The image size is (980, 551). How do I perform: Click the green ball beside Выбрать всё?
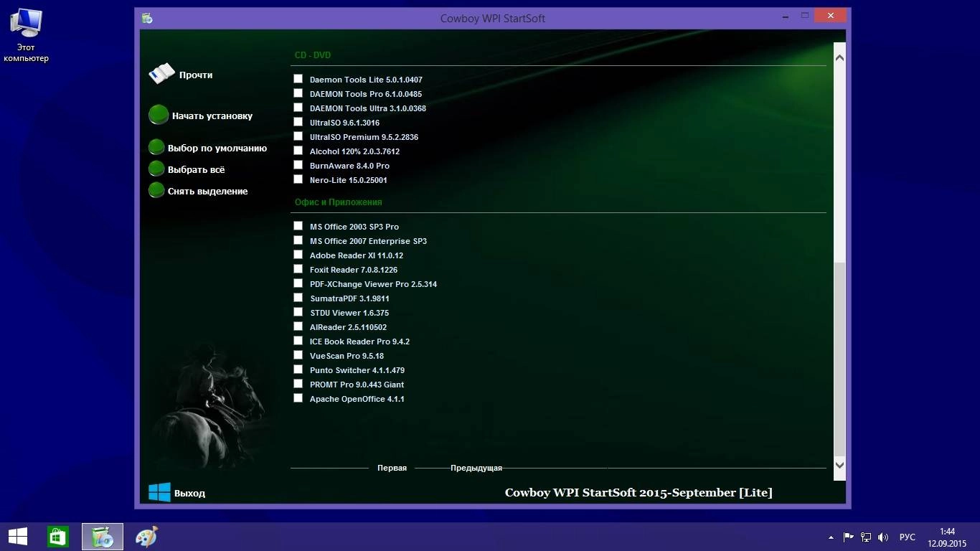point(156,169)
